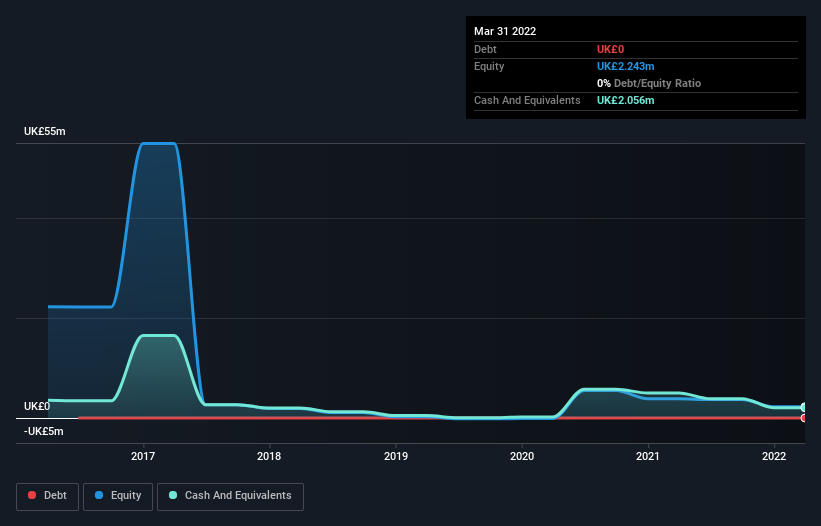Click the tooltip Debt row label

485,49
